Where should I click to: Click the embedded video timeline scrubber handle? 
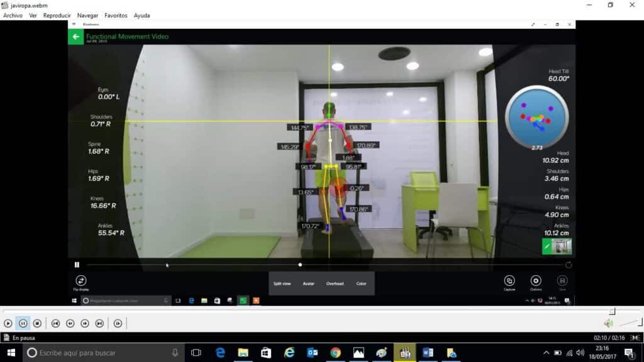pos(300,265)
